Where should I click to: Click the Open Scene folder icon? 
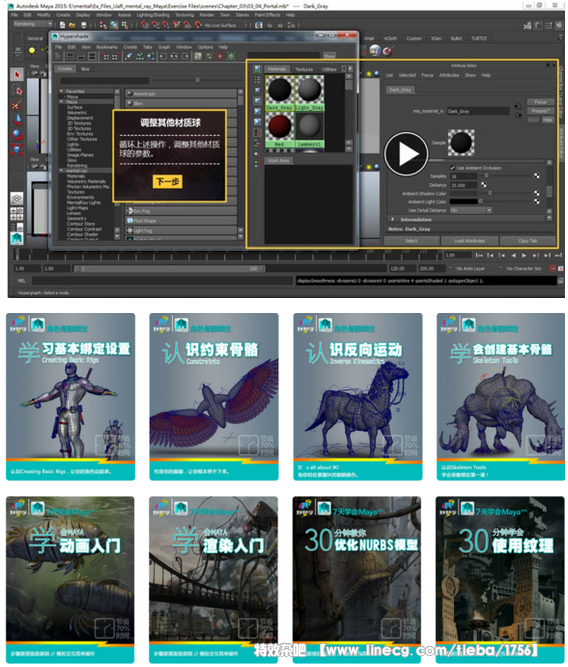coord(72,25)
